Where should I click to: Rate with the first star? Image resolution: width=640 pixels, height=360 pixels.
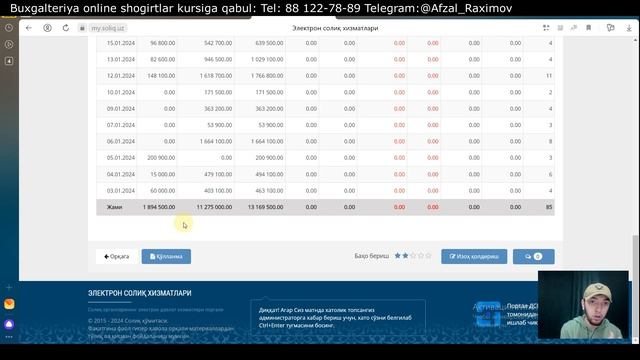[x=398, y=256]
